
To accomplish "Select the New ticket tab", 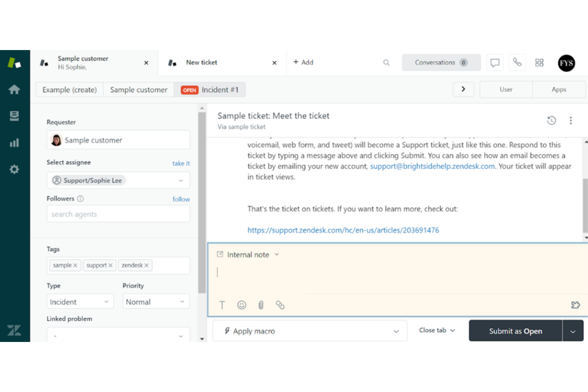I will pos(202,62).
